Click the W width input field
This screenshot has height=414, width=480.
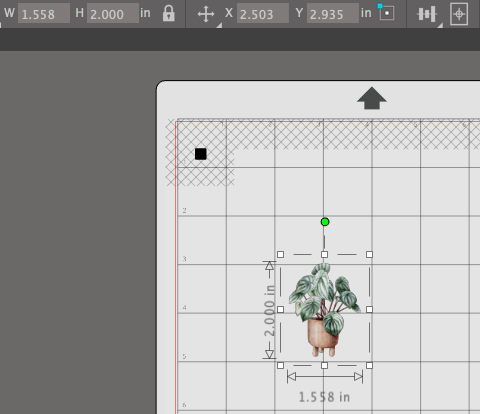[x=44, y=13]
